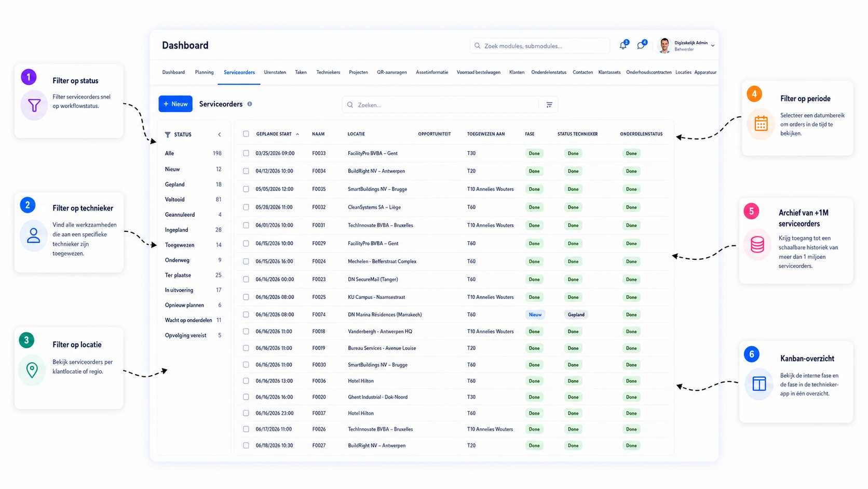The height and width of the screenshot is (489, 868).
Task: Click the Nieuw button
Action: tap(175, 104)
